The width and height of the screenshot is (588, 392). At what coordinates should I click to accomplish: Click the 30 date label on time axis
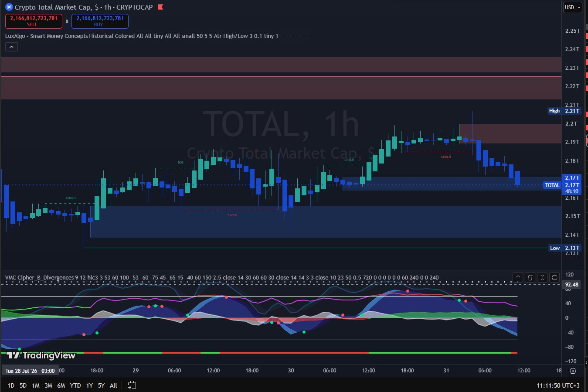click(291, 371)
